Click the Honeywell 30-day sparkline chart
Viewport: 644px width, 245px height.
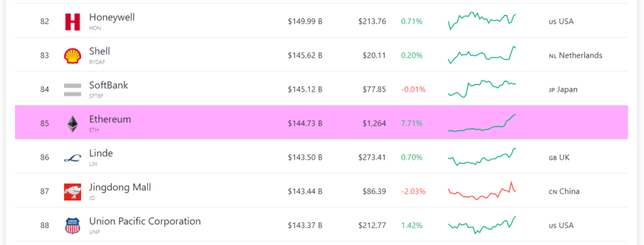482,21
